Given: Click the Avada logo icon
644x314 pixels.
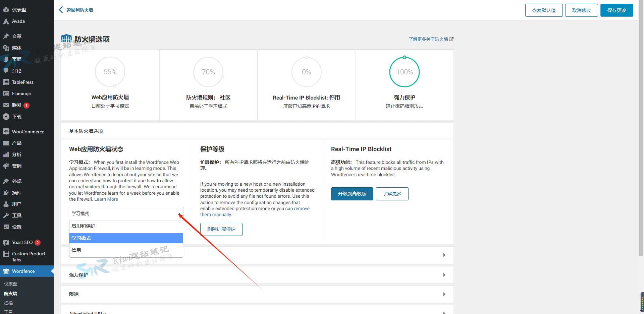Looking at the screenshot, I should (6, 21).
